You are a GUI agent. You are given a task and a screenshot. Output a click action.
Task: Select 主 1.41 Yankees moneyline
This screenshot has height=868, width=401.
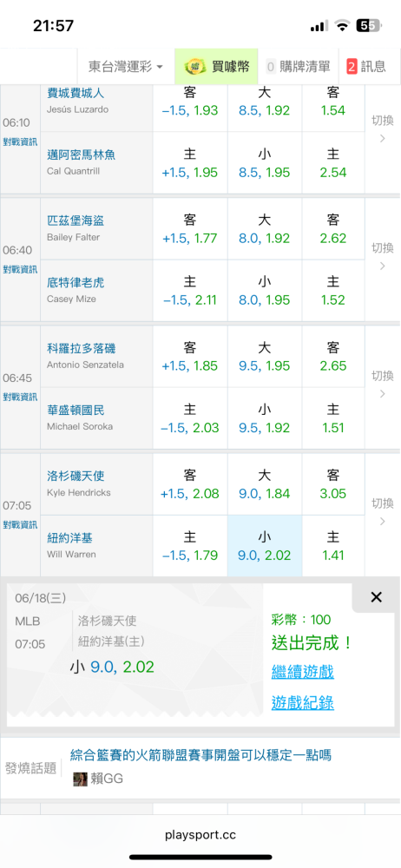(x=333, y=546)
